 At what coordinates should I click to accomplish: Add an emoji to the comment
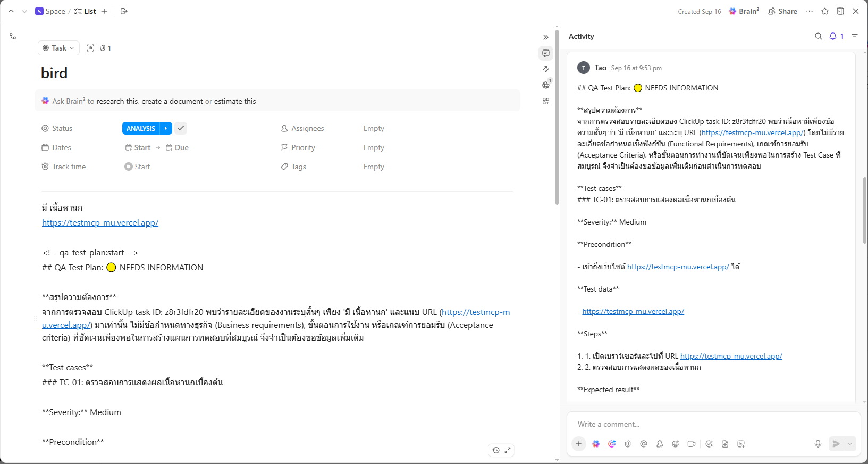click(x=676, y=444)
